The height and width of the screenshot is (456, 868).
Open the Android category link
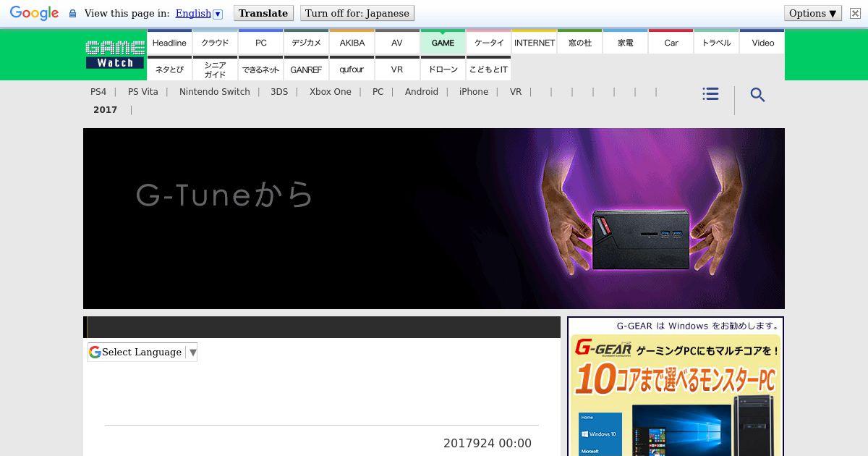422,92
